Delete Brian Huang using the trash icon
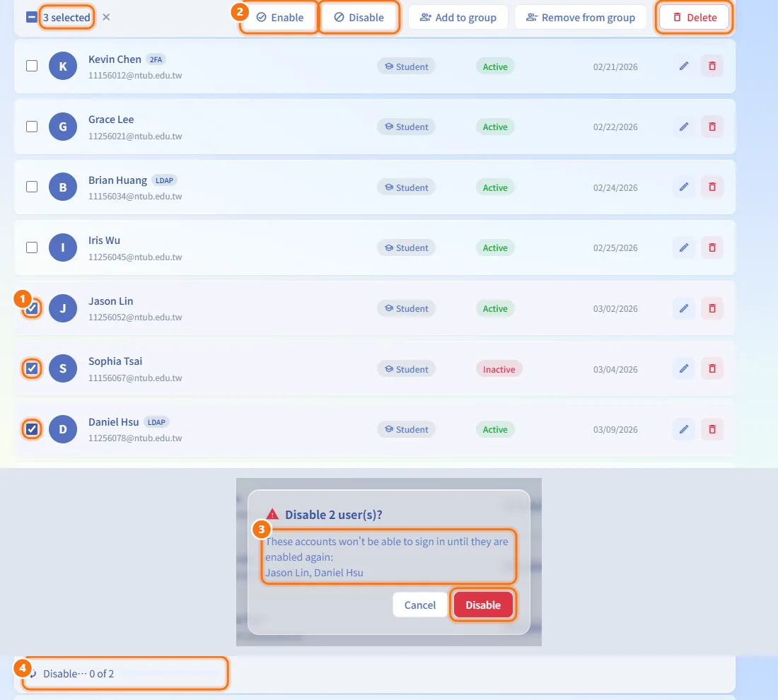The width and height of the screenshot is (778, 700). pyautogui.click(x=712, y=187)
